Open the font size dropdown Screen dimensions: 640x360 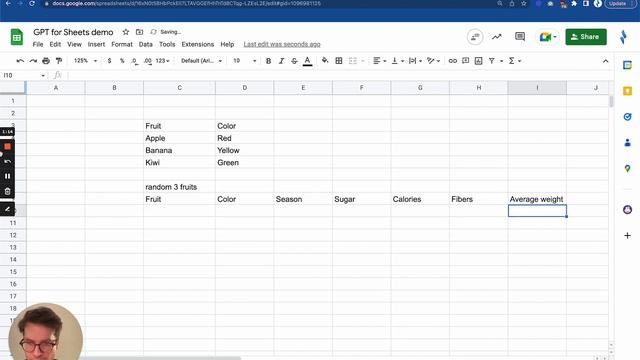244,61
